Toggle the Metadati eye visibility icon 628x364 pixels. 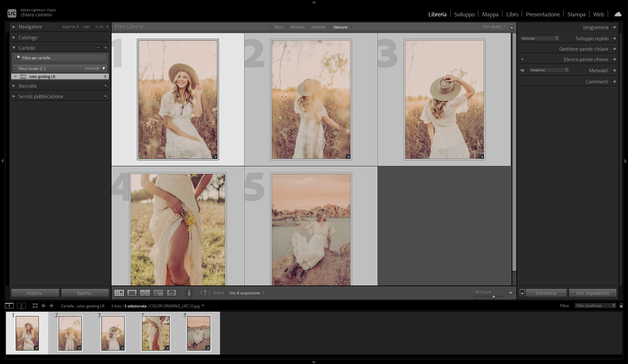522,70
